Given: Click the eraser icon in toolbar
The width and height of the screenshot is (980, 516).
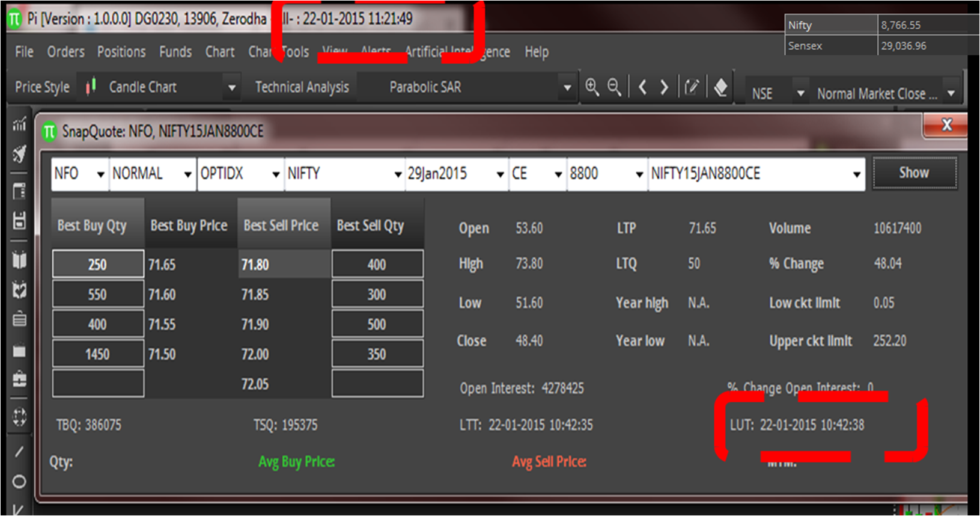Looking at the screenshot, I should coord(720,88).
